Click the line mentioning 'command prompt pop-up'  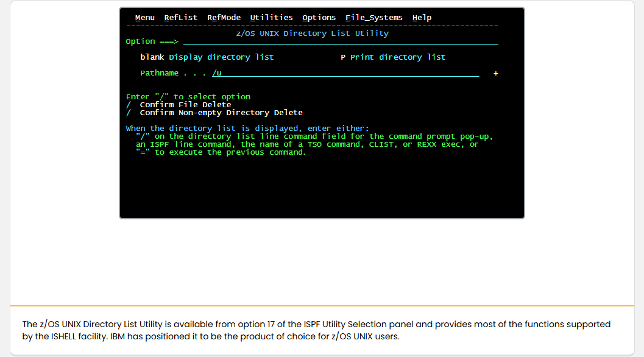pyautogui.click(x=314, y=136)
